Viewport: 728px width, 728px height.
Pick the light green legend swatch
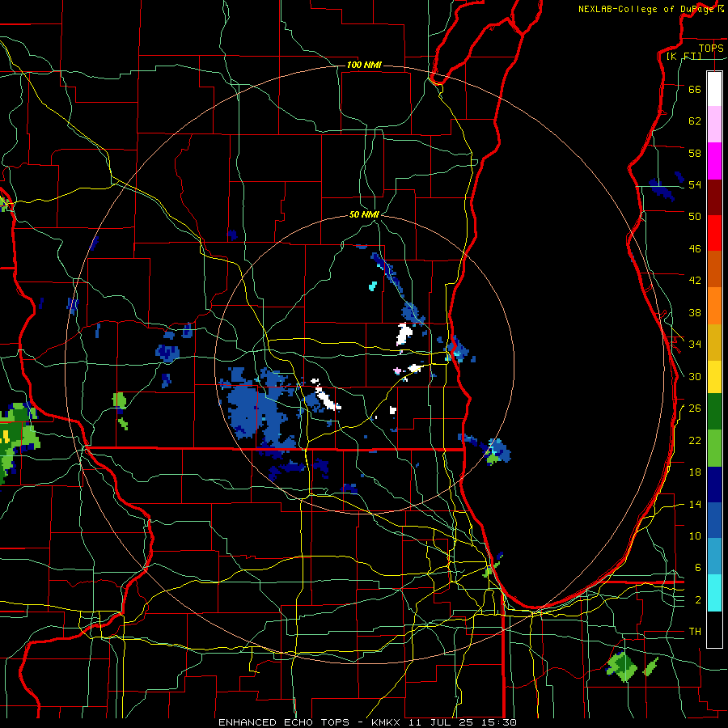pos(714,448)
